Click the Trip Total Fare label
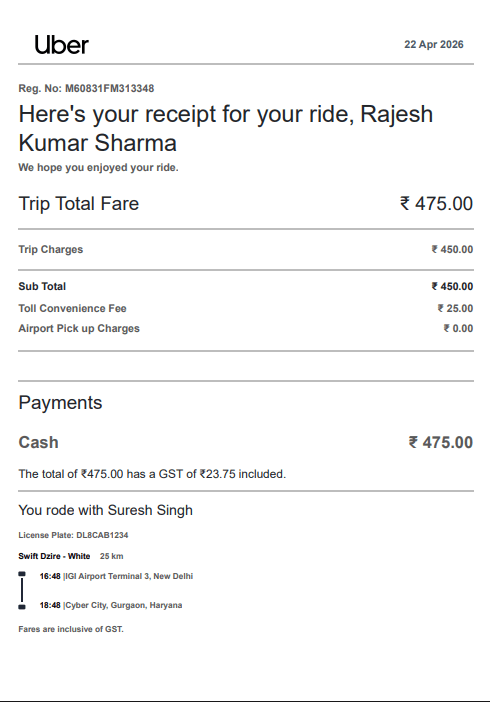Screen dimensions: 490x702 tap(79, 204)
